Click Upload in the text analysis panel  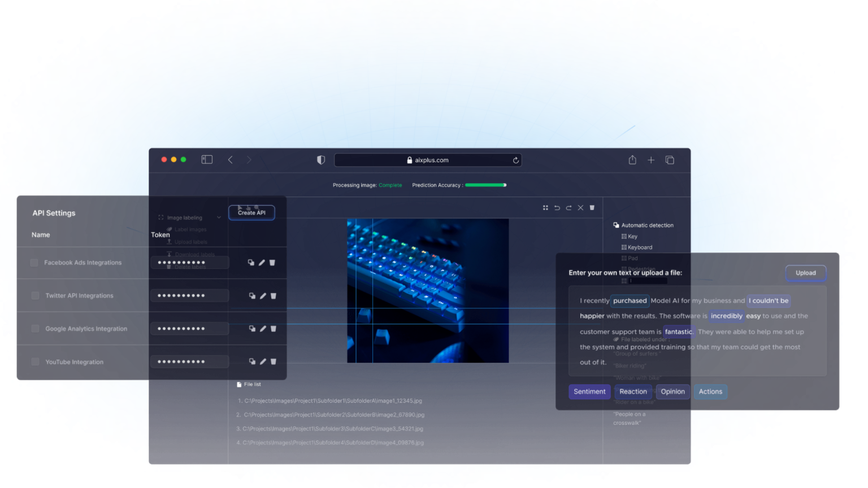point(805,273)
